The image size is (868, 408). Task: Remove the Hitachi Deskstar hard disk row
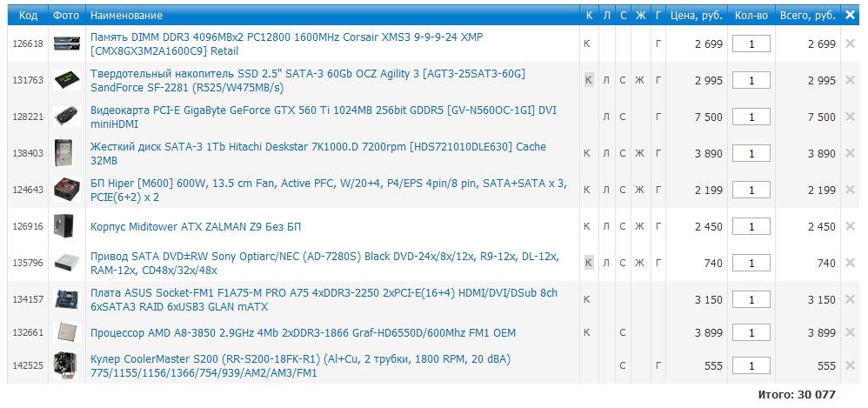coord(850,153)
